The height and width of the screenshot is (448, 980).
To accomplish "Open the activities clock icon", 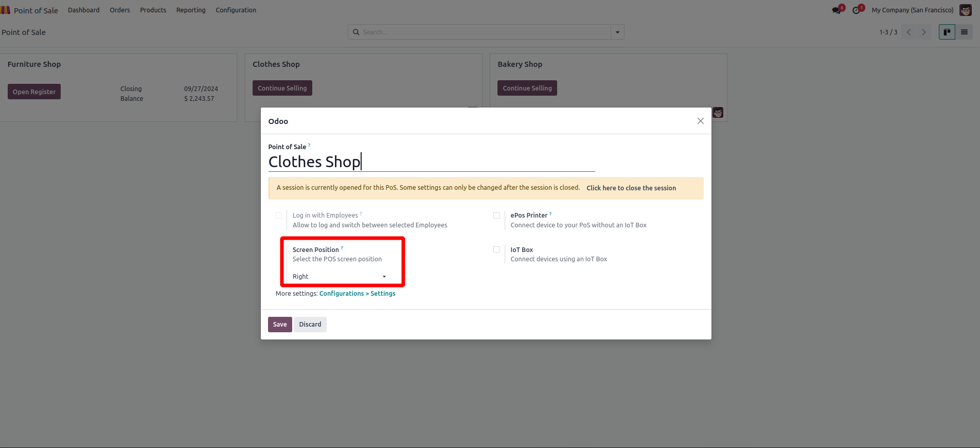I will click(x=856, y=10).
